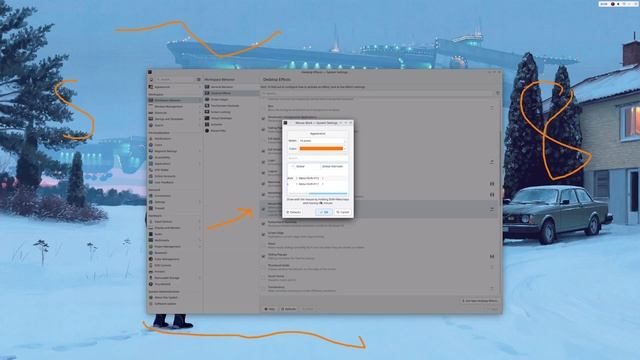Open Power Management icon in sidebar

point(151,247)
